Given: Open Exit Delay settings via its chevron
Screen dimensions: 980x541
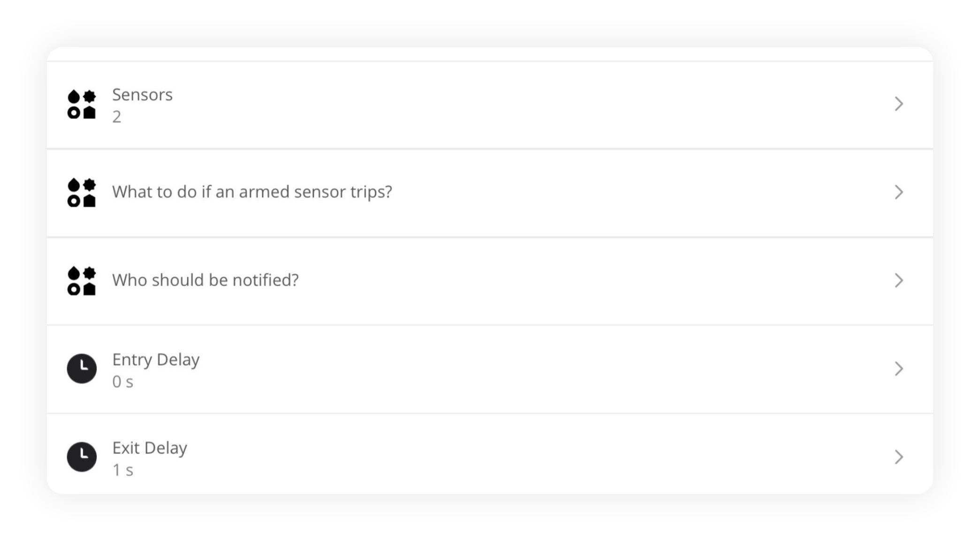Looking at the screenshot, I should 899,457.
